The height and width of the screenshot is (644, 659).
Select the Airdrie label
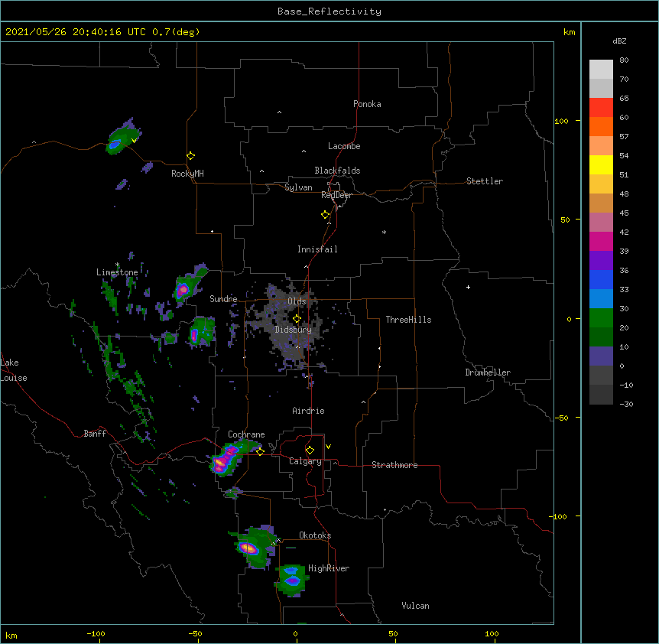click(309, 411)
